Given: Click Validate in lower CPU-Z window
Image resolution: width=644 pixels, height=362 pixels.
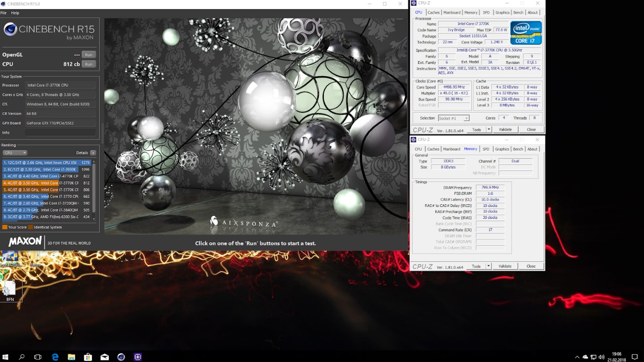Looking at the screenshot, I should tap(505, 266).
